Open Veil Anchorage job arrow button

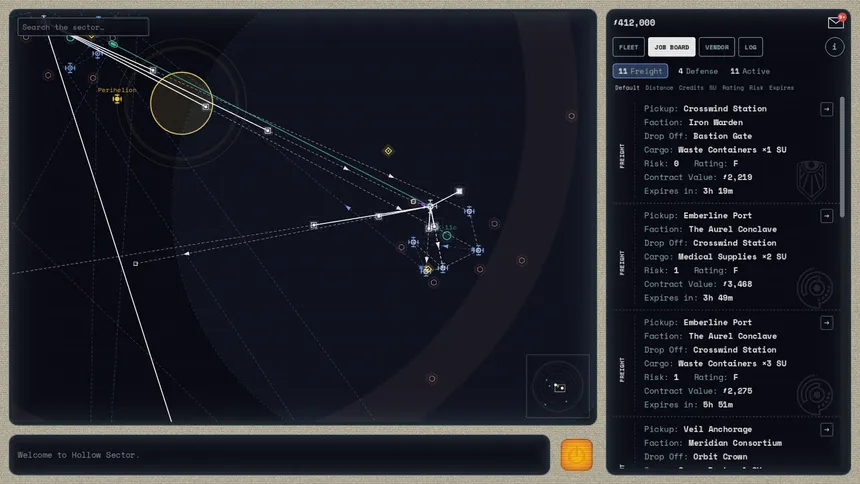(827, 430)
